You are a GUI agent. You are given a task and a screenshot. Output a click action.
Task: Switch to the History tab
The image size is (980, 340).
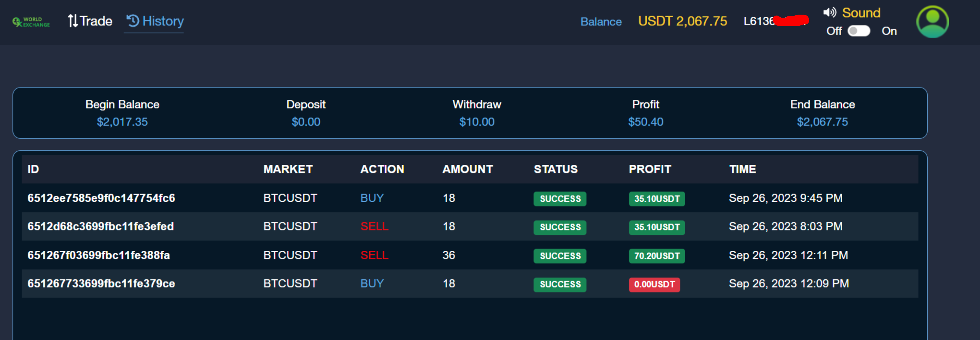(155, 21)
